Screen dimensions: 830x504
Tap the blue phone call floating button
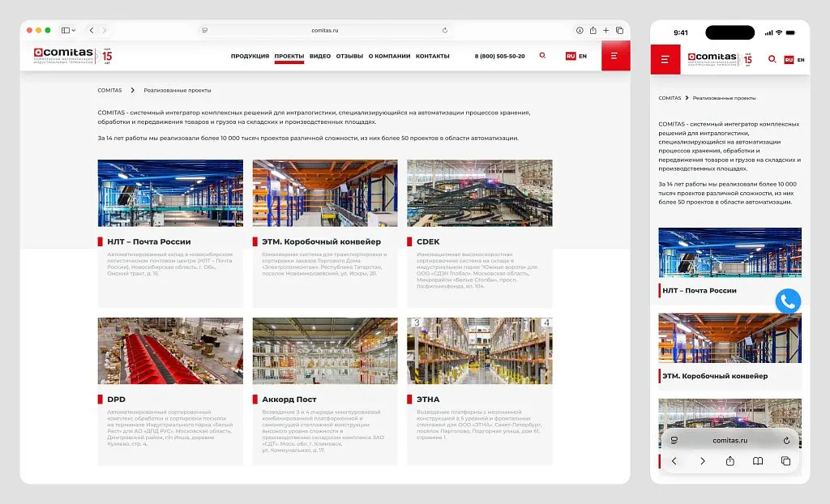[788, 301]
